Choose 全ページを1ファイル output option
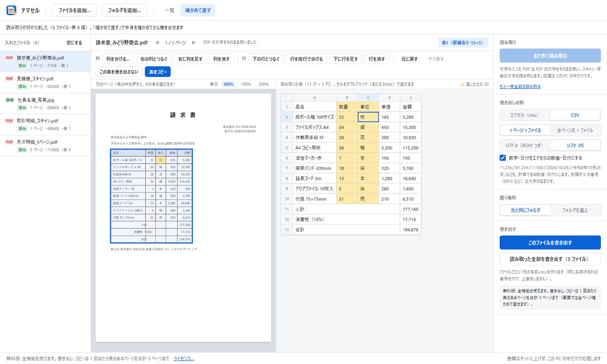This screenshot has height=364, width=607. [575, 130]
